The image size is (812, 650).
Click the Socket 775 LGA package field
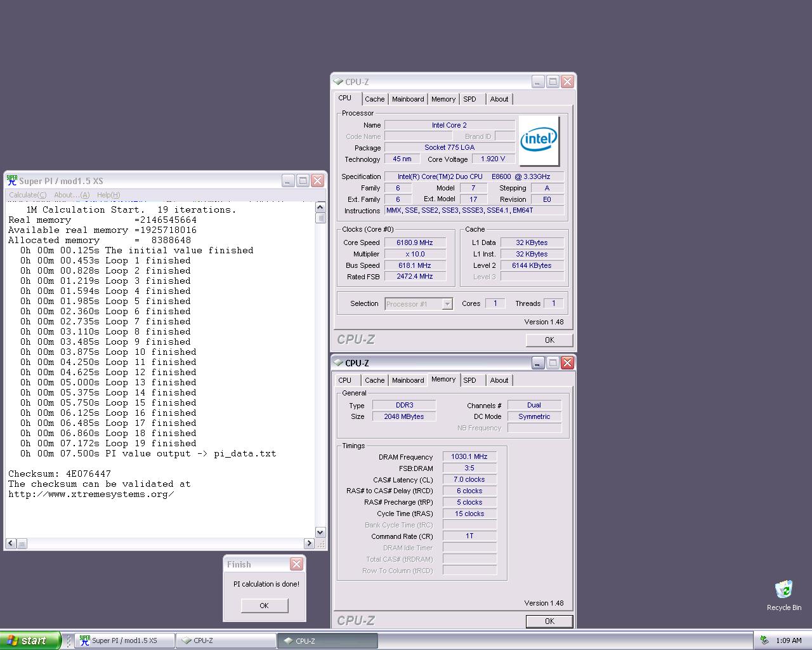point(449,147)
